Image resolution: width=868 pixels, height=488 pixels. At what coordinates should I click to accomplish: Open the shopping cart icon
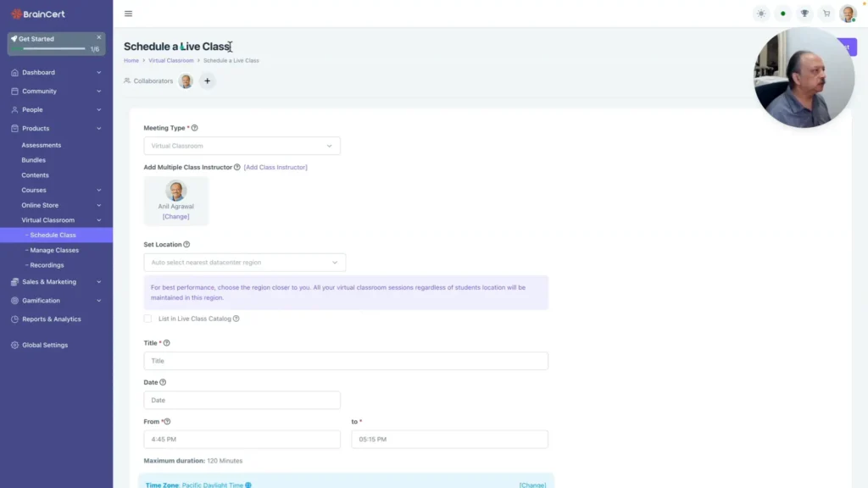click(826, 14)
